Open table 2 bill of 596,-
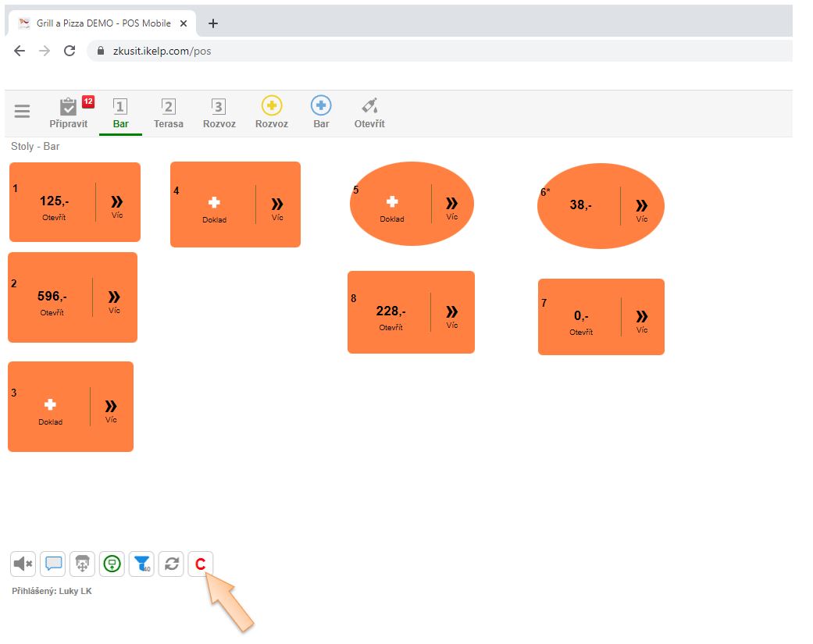813x644 pixels. pyautogui.click(x=52, y=301)
